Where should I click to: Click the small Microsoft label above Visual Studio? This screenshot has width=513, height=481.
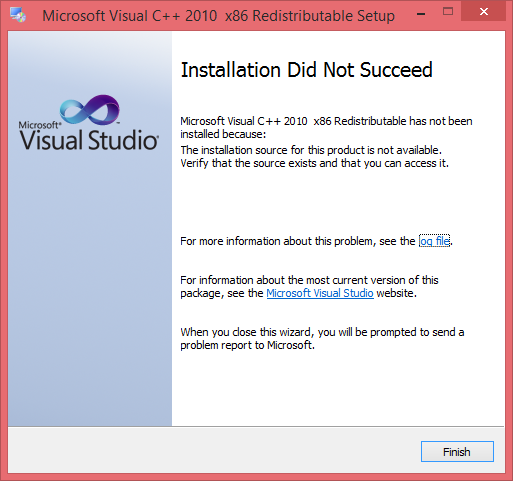(40, 125)
